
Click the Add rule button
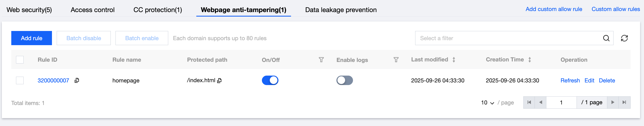tap(31, 38)
